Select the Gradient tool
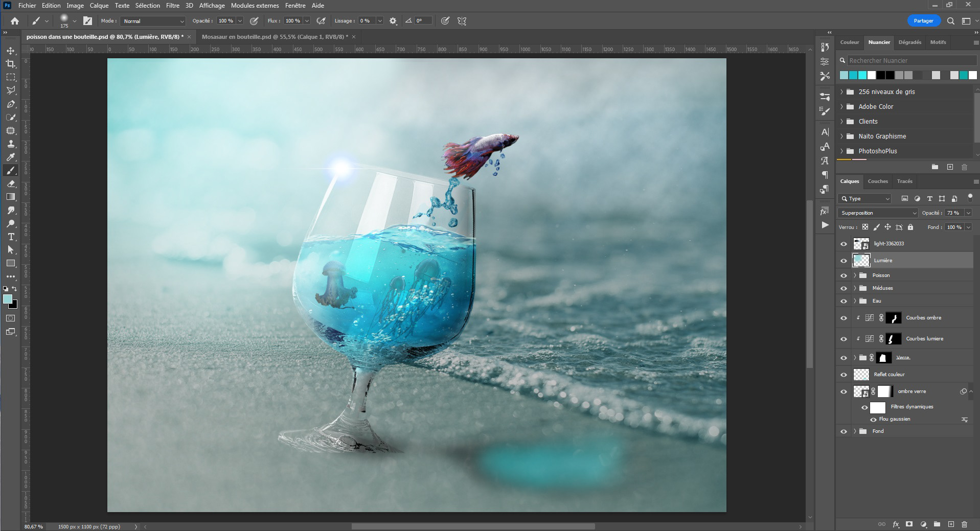This screenshot has width=980, height=531. [11, 197]
